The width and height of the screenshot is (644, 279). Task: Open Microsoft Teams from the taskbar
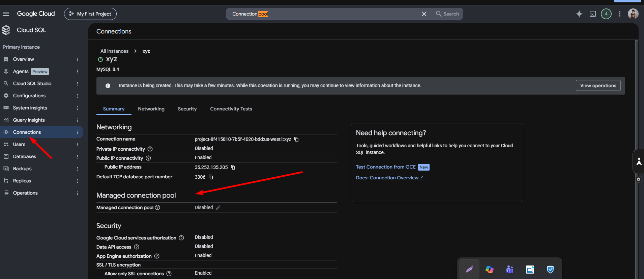click(509, 270)
